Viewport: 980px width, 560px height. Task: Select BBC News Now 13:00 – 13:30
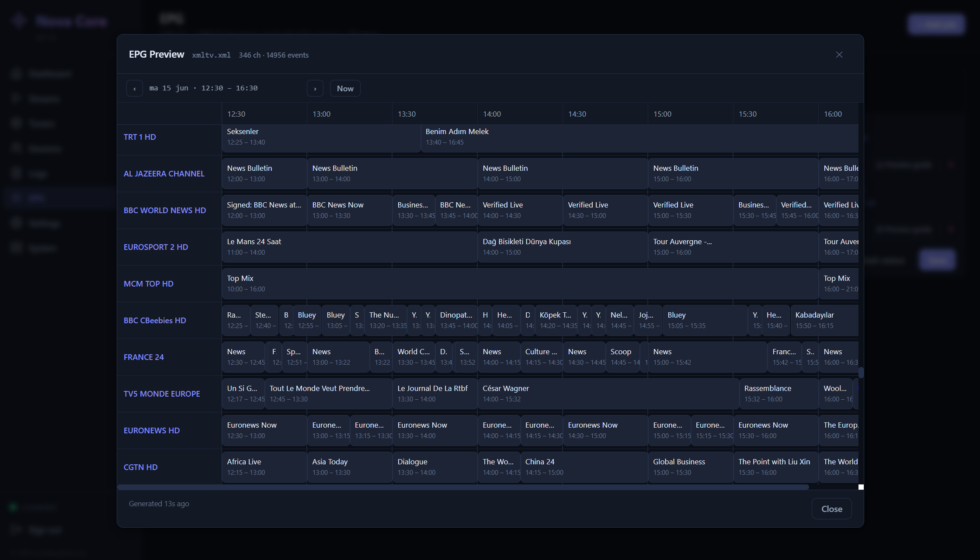349,210
